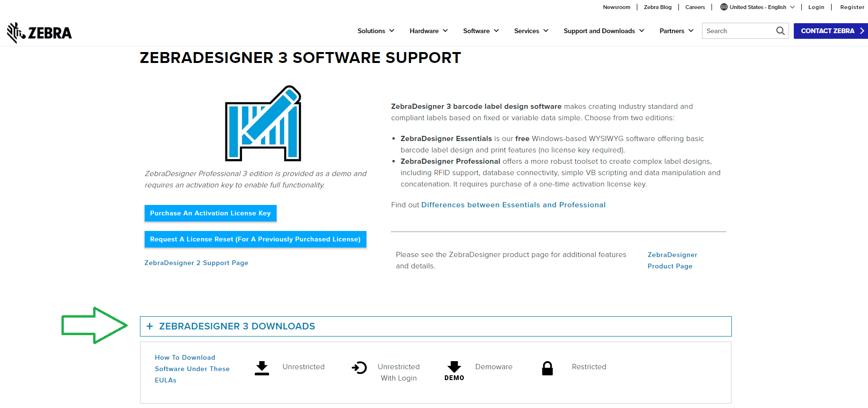Click the Unrestricted download arrow icon
The width and height of the screenshot is (868, 408).
(x=262, y=368)
